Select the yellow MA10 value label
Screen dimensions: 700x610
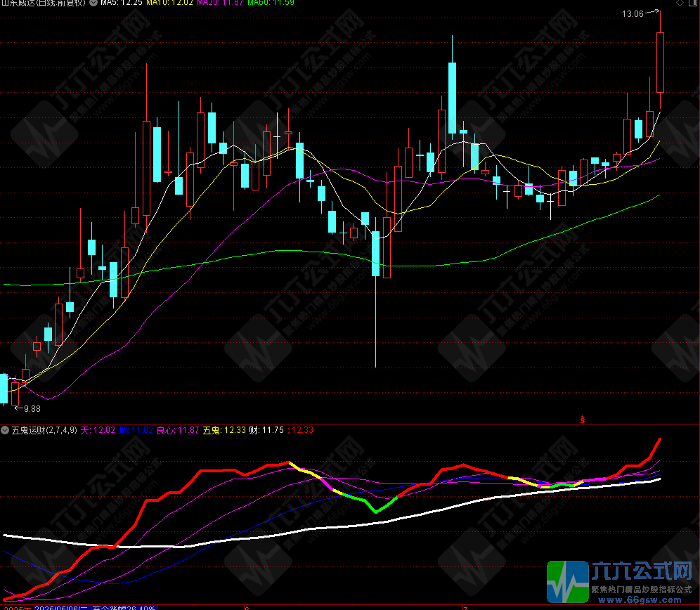point(169,3)
